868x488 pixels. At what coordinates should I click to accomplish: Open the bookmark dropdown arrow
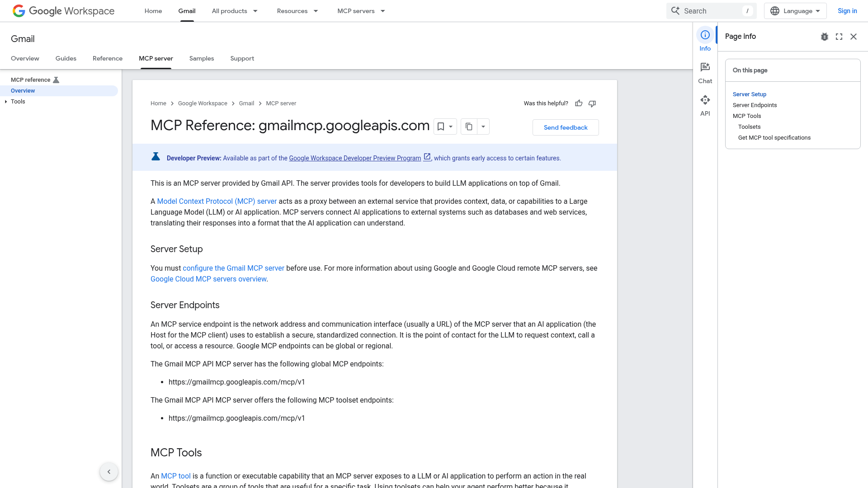click(x=451, y=127)
